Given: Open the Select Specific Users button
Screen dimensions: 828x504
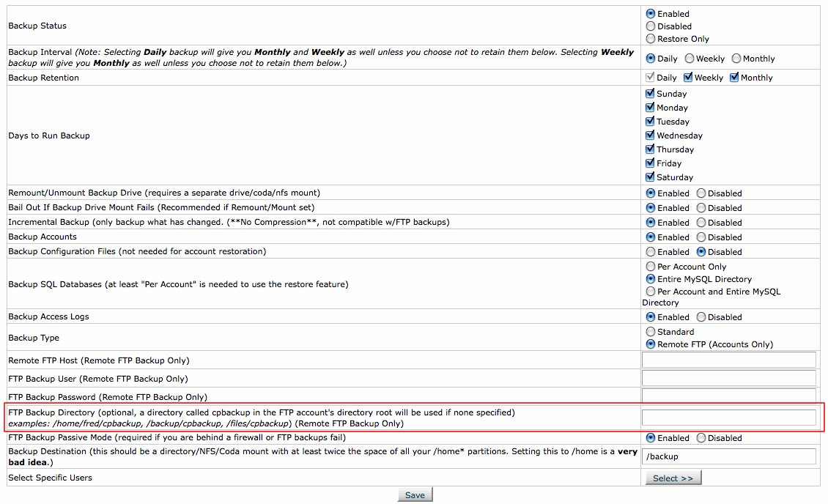Looking at the screenshot, I should coord(673,478).
